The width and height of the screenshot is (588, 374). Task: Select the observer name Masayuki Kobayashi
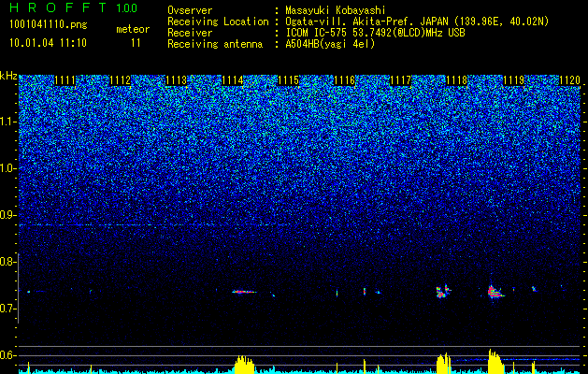coord(336,10)
